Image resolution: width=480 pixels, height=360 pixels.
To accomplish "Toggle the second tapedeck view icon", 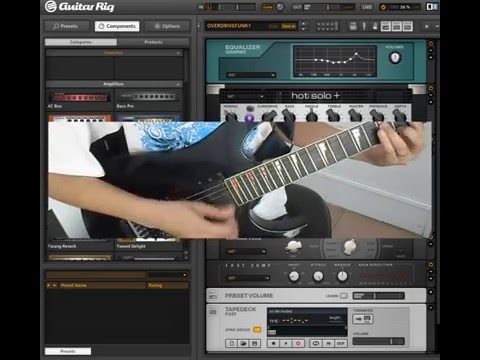I will [396, 26].
